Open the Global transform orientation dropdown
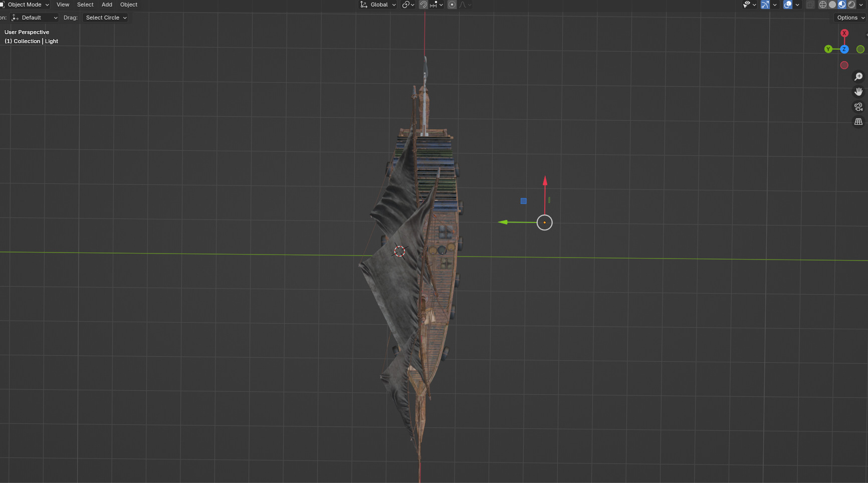 (x=378, y=5)
